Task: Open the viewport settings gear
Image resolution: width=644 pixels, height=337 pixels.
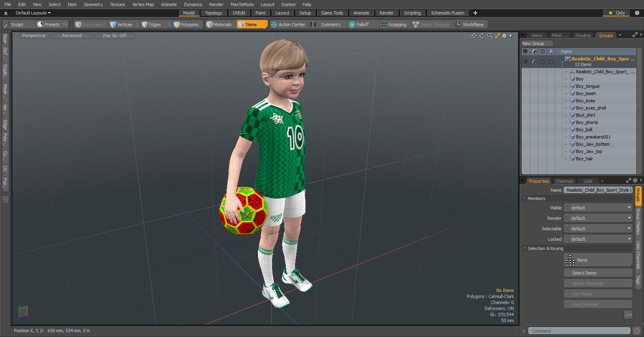Action: tap(504, 36)
